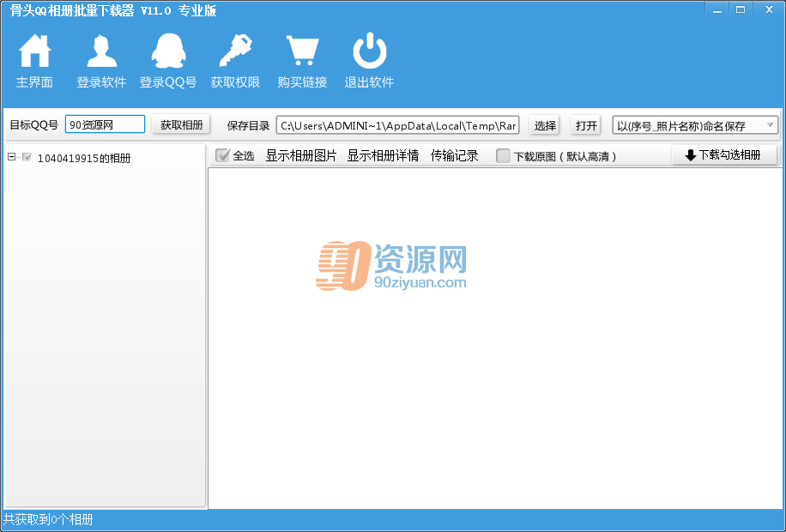The image size is (786, 532).
Task: Click the 下载勾选相册 button
Action: [x=724, y=155]
